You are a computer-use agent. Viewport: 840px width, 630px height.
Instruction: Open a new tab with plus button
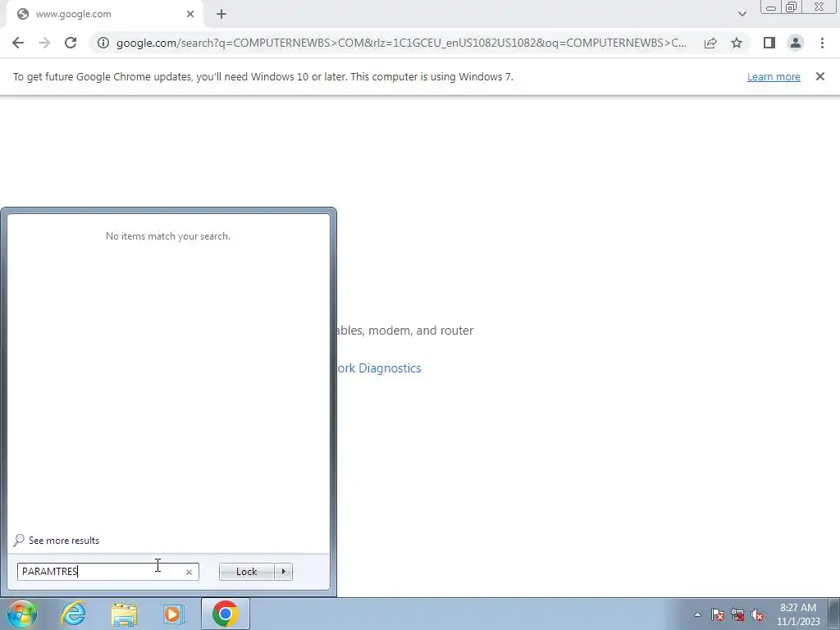(x=221, y=15)
